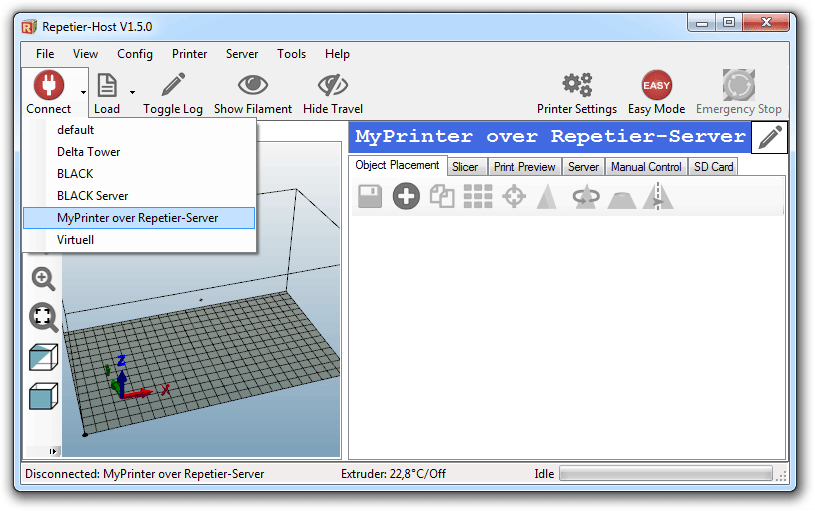
Task: Click the Connect plug icon
Action: [x=48, y=85]
